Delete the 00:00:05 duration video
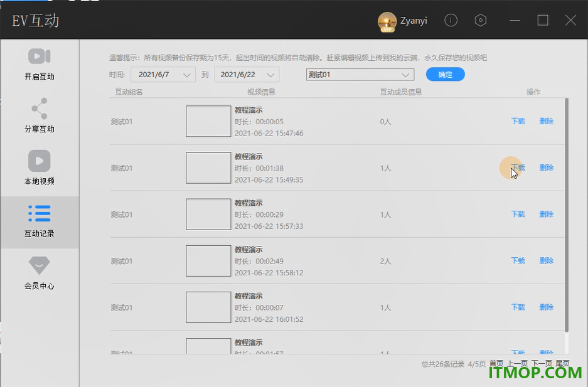The image size is (588, 387). pyautogui.click(x=547, y=121)
